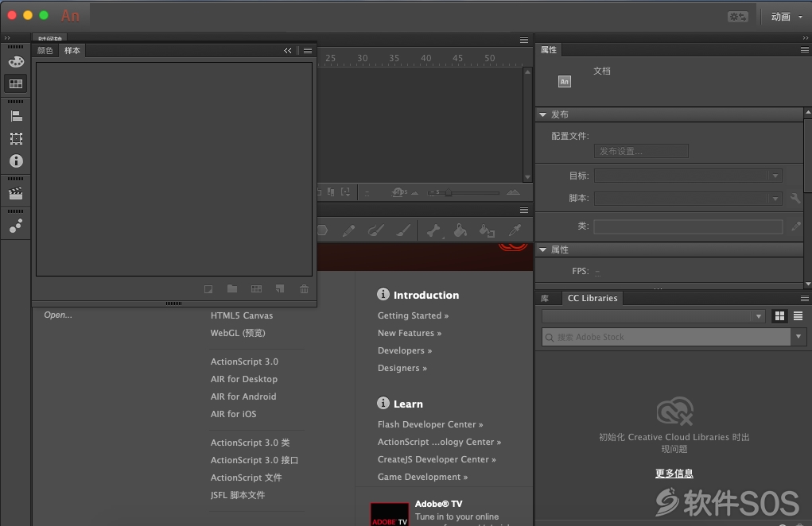812x526 pixels.
Task: Select the Eyedropper tool
Action: (515, 230)
